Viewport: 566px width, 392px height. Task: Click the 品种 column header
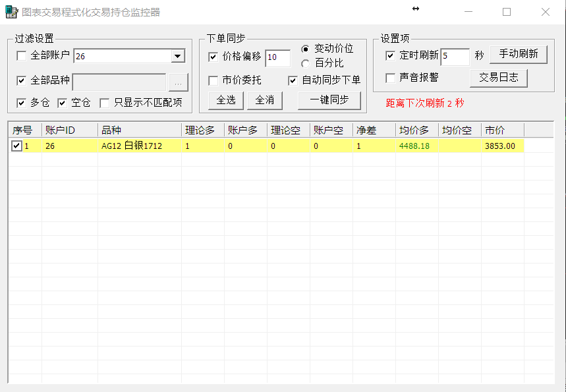(x=140, y=130)
